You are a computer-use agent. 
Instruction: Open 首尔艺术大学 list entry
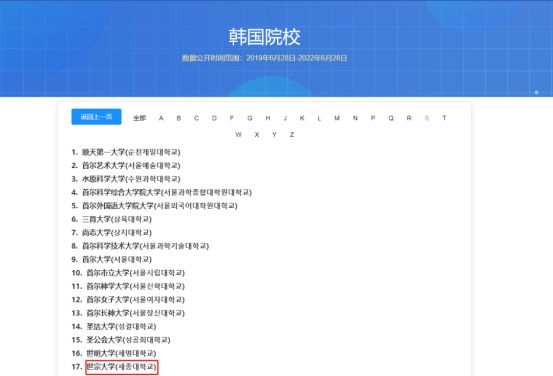coord(131,165)
